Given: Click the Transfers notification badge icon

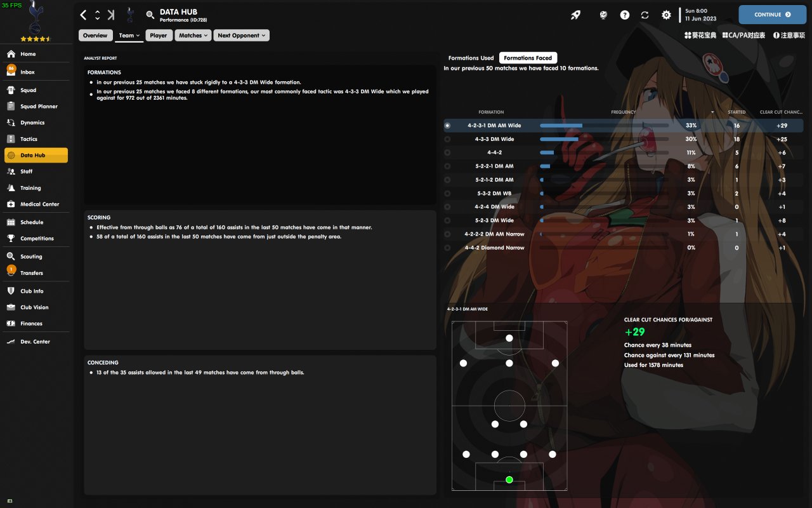Looking at the screenshot, I should point(11,271).
